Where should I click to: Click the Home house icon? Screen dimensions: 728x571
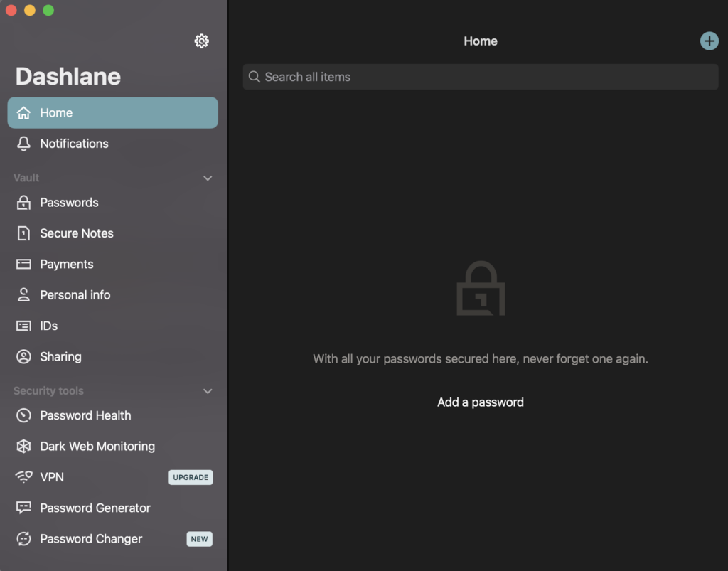tap(23, 113)
